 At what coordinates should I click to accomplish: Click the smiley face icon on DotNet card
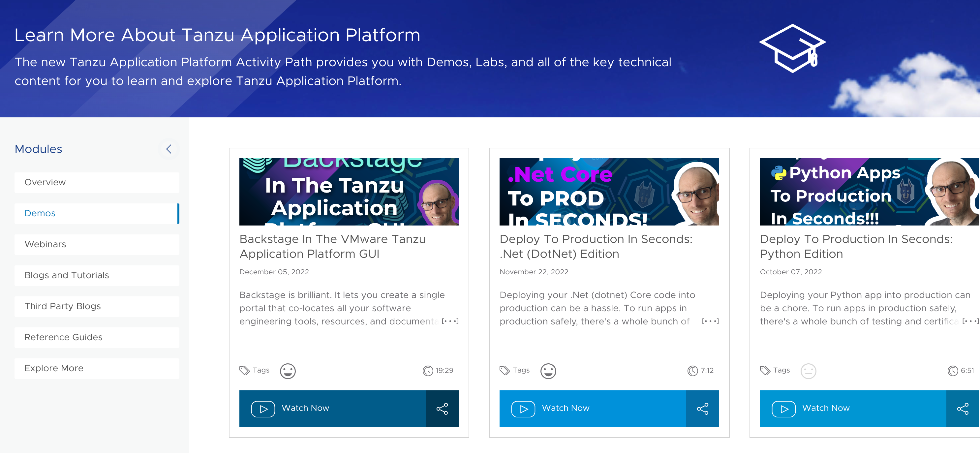click(548, 370)
